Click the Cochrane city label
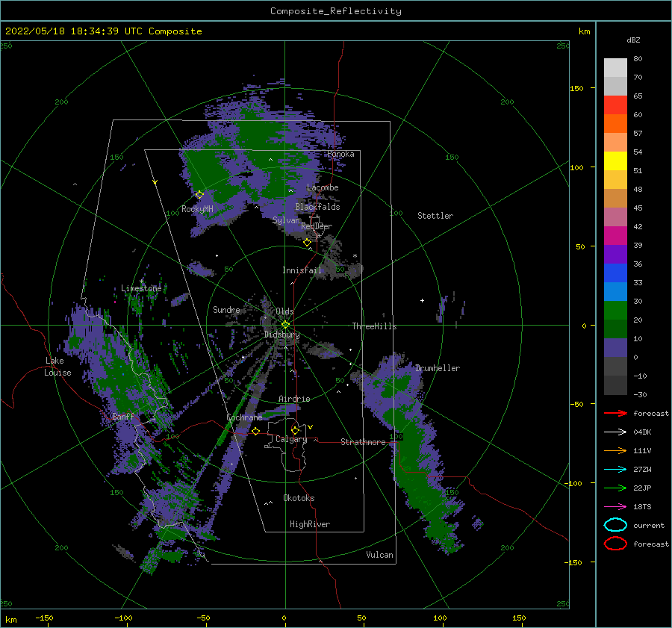This screenshot has height=628, width=672. pos(244,417)
